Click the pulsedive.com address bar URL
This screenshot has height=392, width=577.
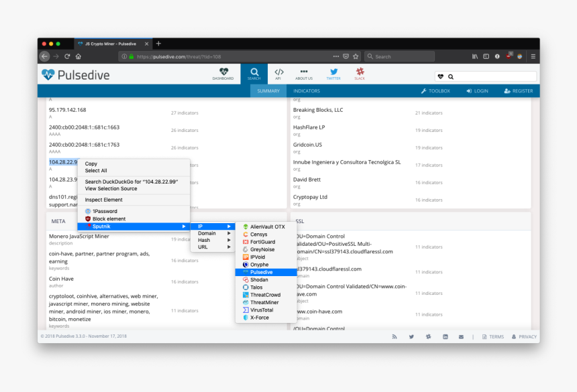tap(179, 56)
